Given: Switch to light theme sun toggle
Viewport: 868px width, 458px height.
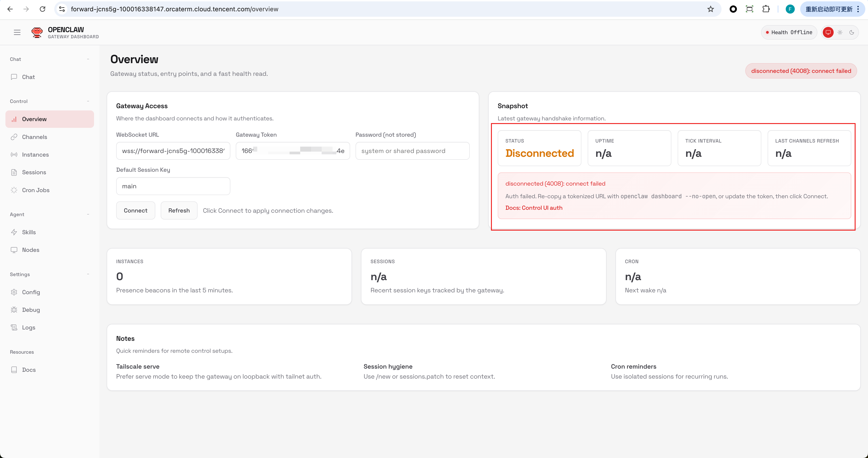Looking at the screenshot, I should pos(840,32).
